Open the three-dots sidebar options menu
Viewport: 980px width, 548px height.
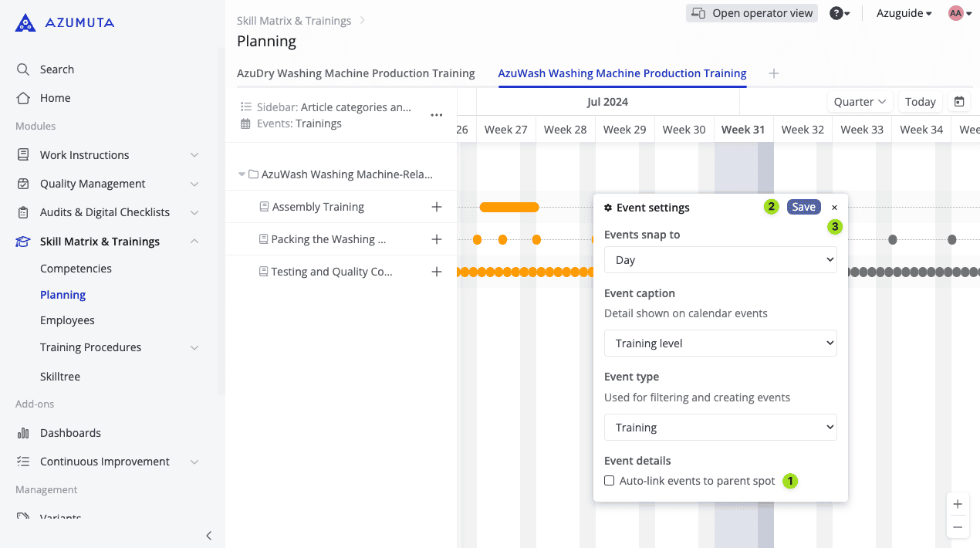point(437,115)
